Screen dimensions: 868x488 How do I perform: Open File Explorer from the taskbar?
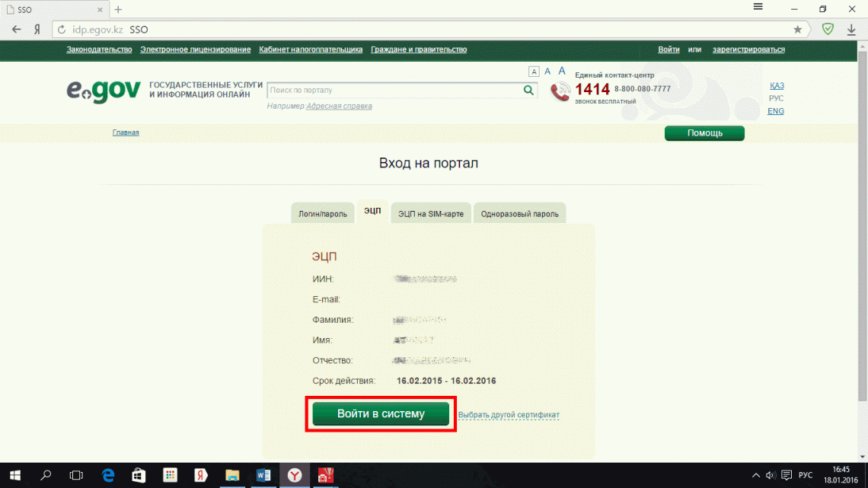click(232, 475)
